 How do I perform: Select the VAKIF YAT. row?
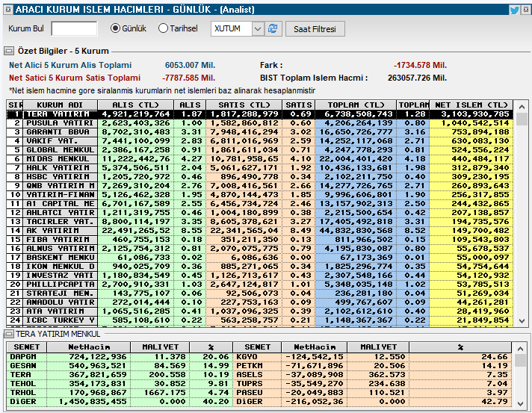pos(259,141)
